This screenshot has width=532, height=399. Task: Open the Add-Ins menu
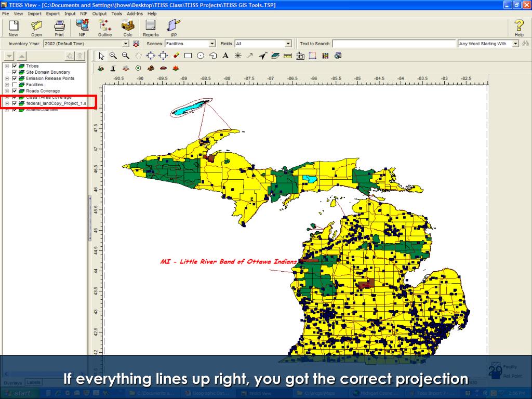click(x=135, y=14)
